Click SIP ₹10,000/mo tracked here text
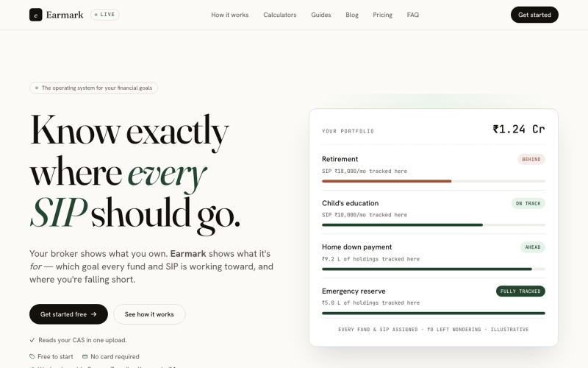Screen dimensions: 588x368 [x=364, y=215]
